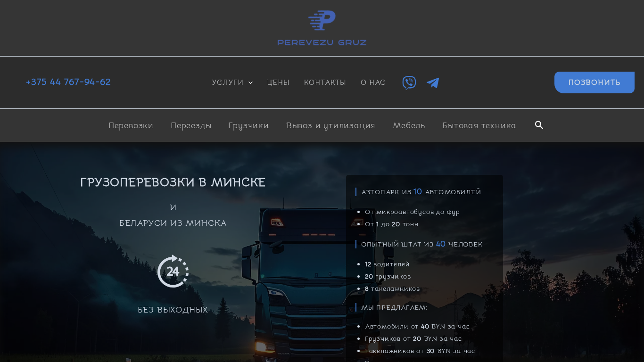The width and height of the screenshot is (644, 362).
Task: Click the БЕЗ ВЫХОДНЫХ text
Action: click(x=173, y=310)
